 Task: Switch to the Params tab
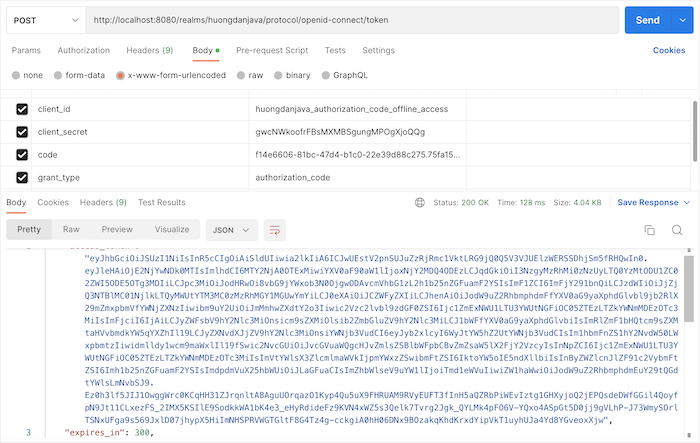click(26, 50)
